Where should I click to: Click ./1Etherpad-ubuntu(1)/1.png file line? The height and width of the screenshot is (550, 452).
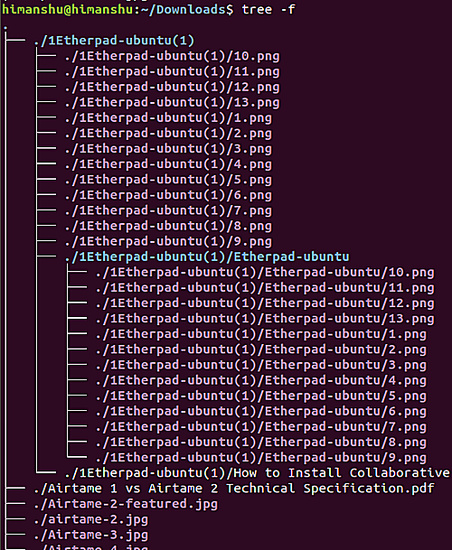pos(168,118)
